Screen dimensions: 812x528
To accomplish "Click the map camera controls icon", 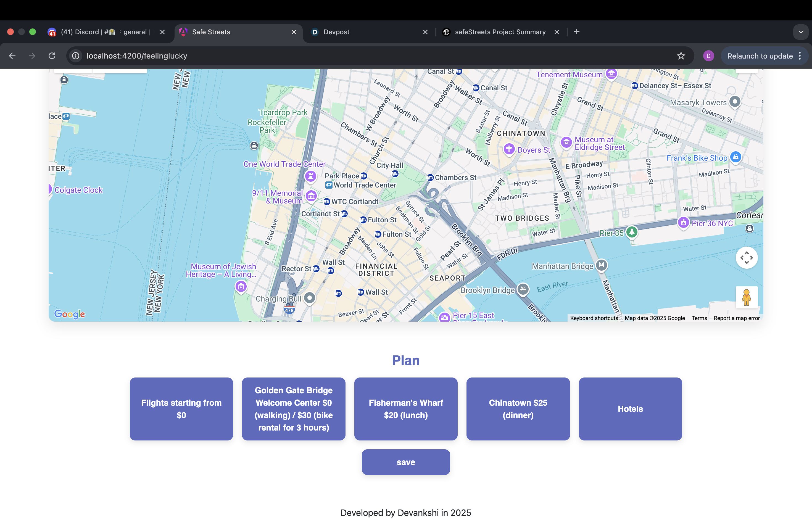I will pyautogui.click(x=746, y=258).
